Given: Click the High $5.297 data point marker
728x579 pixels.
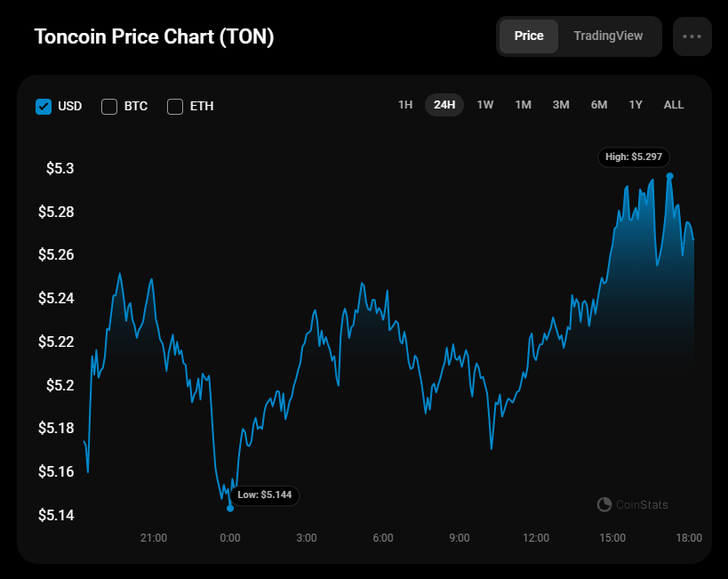Looking at the screenshot, I should coord(669,176).
